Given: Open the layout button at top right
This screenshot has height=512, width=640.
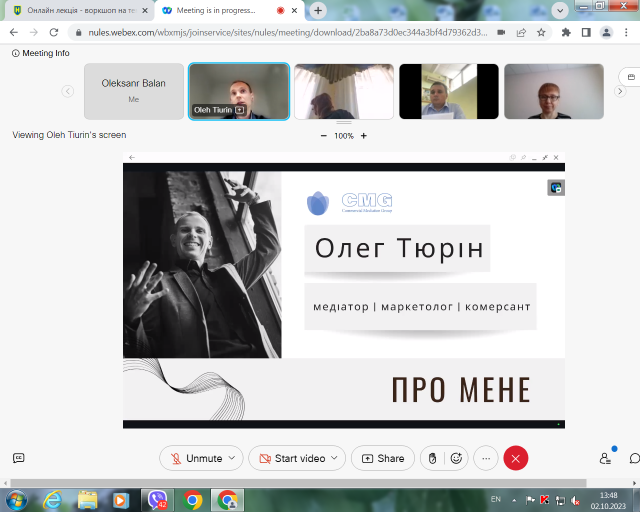Looking at the screenshot, I should tap(631, 77).
